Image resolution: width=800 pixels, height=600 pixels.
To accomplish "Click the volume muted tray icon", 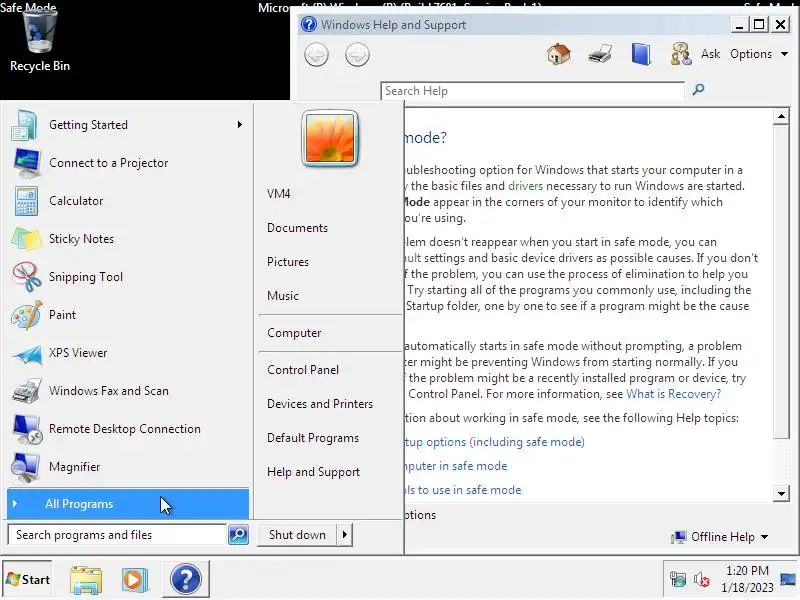I will pos(702,580).
